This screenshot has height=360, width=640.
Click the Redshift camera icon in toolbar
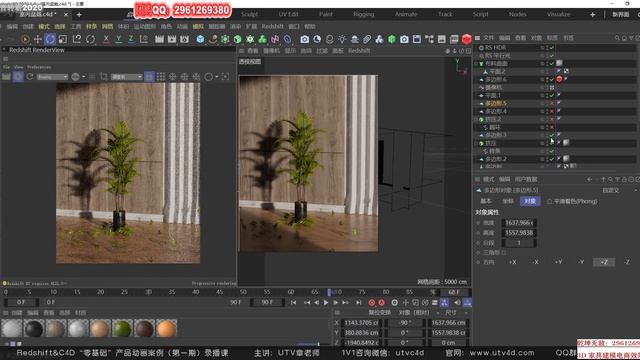pyautogui.click(x=304, y=39)
